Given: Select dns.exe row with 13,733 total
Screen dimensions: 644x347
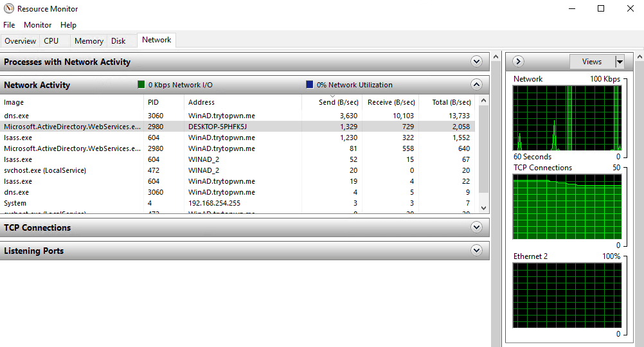Looking at the screenshot, I should click(x=237, y=116).
